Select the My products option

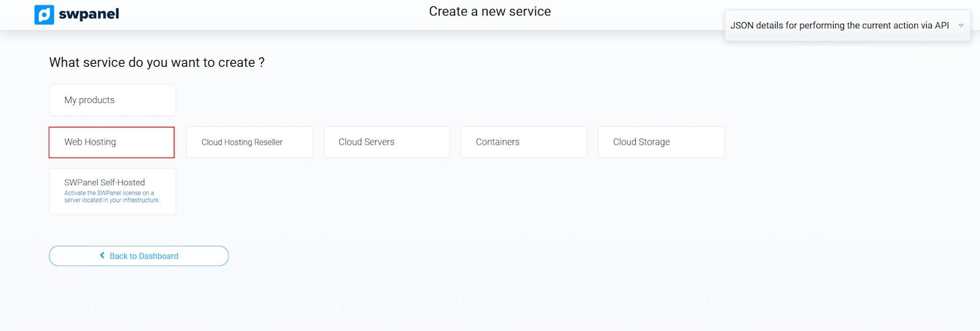point(112,100)
